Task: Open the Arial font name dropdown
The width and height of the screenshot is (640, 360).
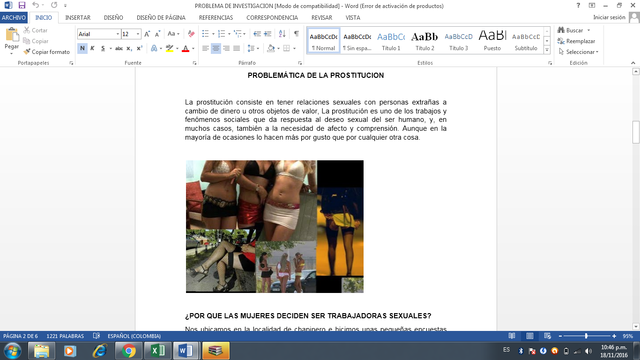Action: coord(118,34)
